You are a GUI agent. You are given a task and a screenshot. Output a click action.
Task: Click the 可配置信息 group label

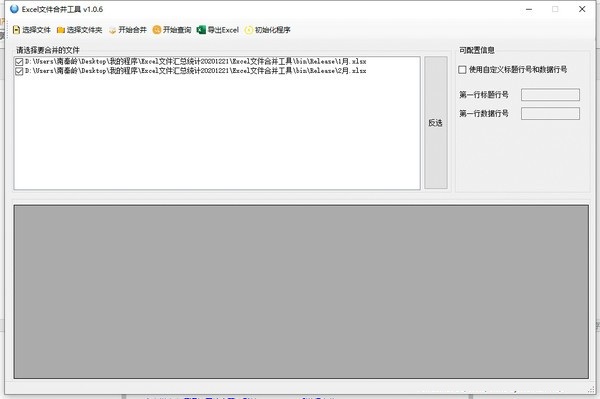[477, 50]
